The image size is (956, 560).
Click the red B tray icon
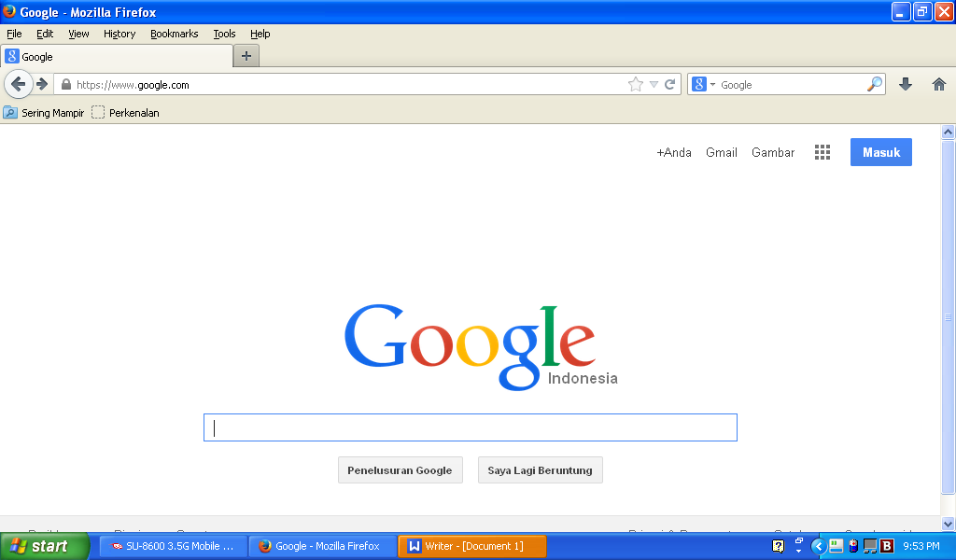(887, 546)
